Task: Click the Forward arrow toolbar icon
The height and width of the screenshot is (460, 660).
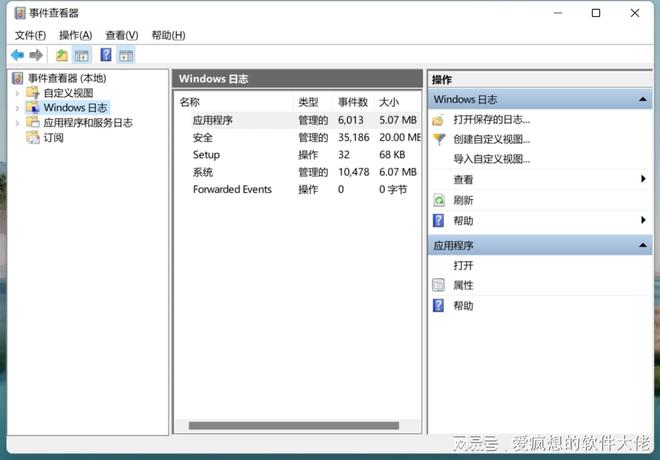Action: [x=36, y=55]
